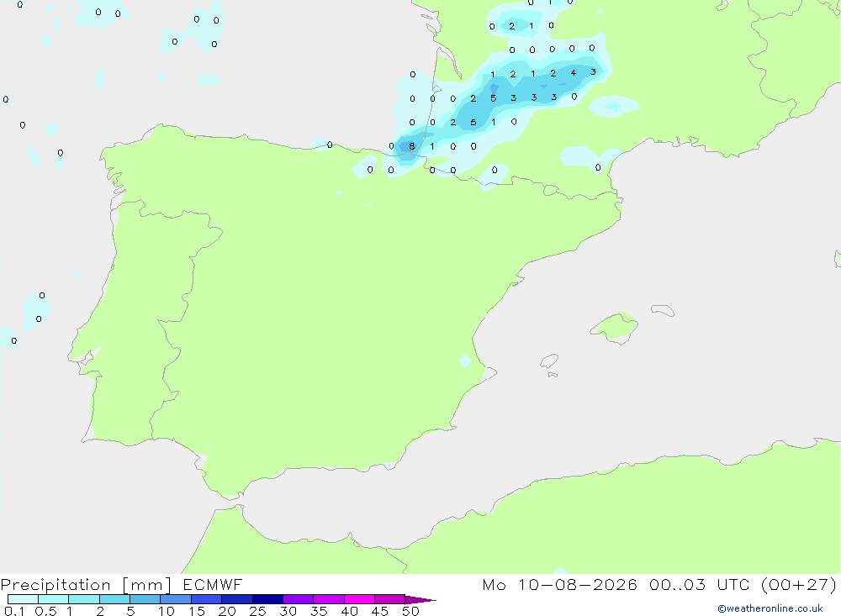Click the '25' legend scale label
Image resolution: width=841 pixels, height=616 pixels.
point(258,611)
